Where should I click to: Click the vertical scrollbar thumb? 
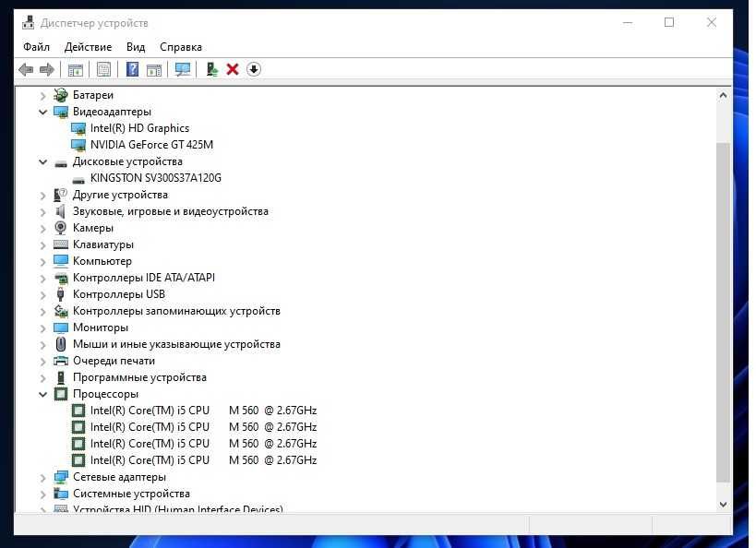pos(723,312)
